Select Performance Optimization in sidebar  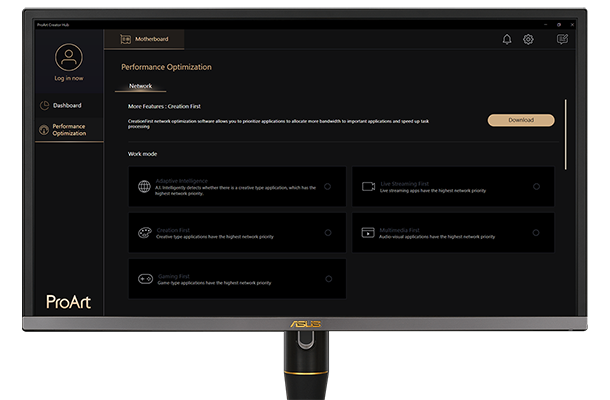click(69, 130)
